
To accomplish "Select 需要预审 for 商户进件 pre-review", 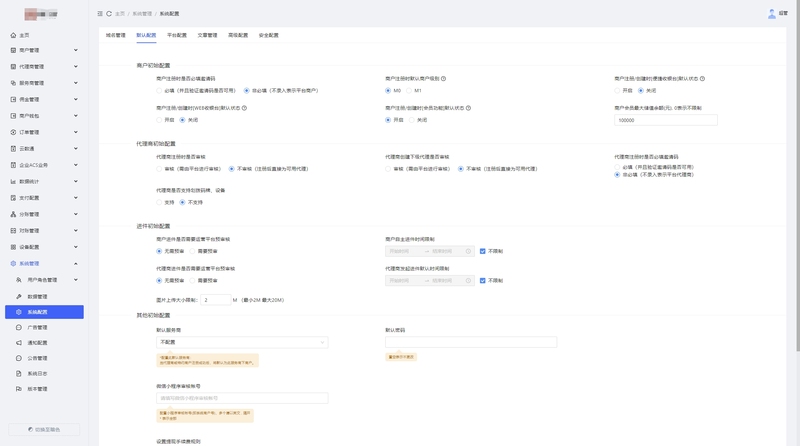I will point(192,251).
